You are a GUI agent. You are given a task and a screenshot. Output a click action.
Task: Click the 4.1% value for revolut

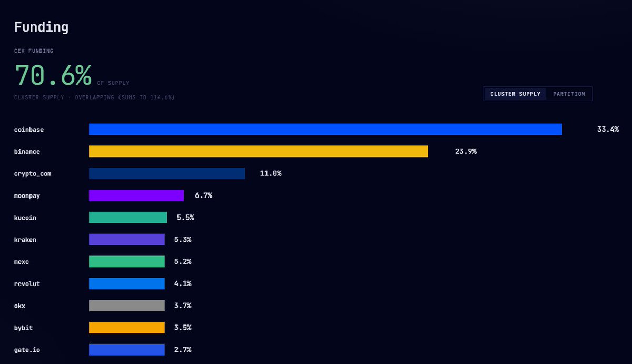(x=182, y=283)
